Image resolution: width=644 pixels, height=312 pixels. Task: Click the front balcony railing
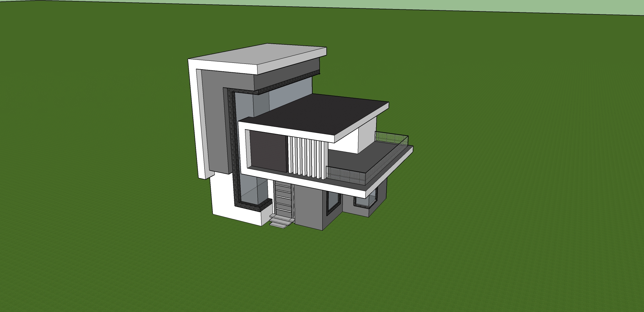pos(346,175)
